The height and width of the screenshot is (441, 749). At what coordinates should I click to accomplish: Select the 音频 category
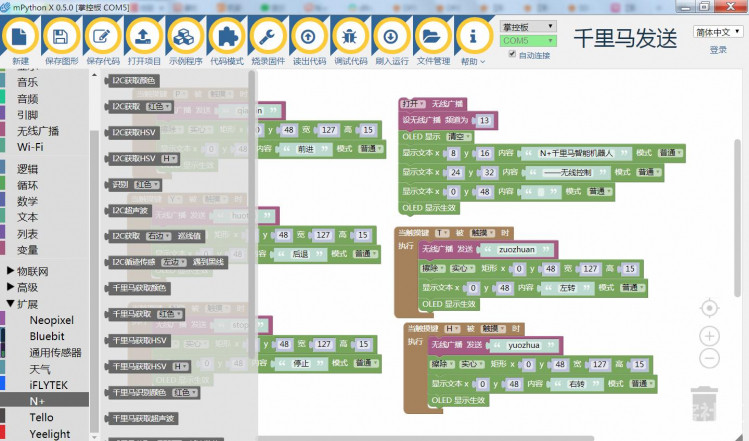click(x=28, y=99)
